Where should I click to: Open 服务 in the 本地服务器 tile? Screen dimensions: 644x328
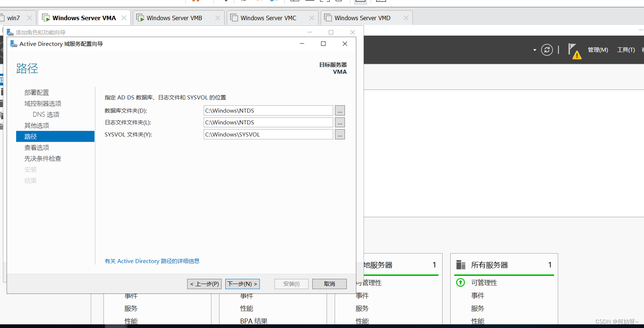pos(362,308)
